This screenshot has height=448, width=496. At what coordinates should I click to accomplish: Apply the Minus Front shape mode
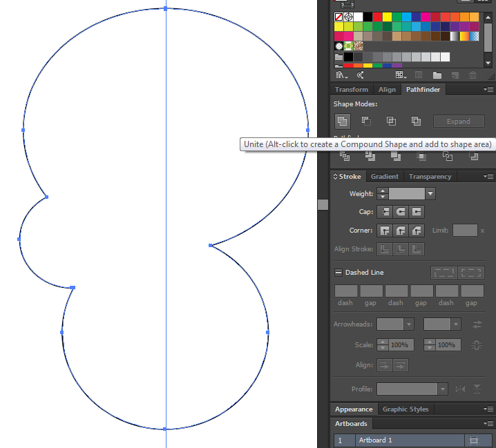(x=366, y=121)
